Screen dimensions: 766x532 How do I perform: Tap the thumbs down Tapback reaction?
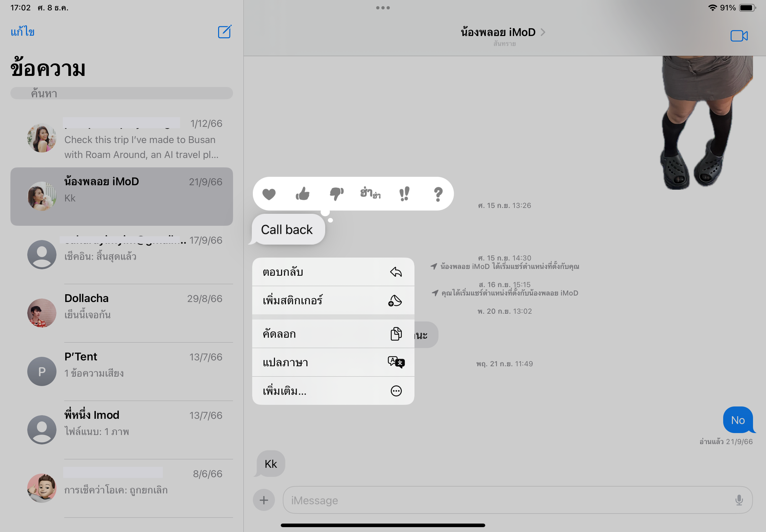click(x=337, y=194)
